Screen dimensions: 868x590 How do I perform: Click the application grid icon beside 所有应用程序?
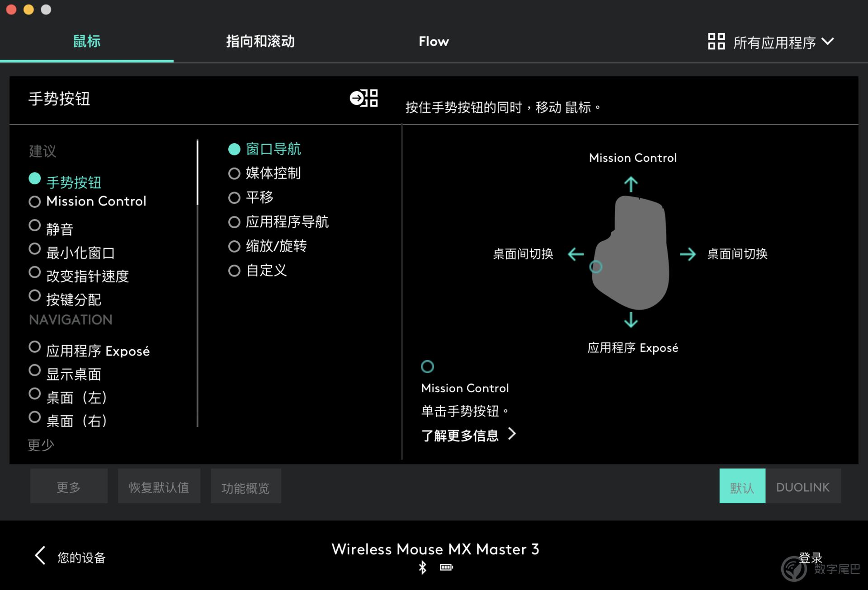tap(716, 41)
